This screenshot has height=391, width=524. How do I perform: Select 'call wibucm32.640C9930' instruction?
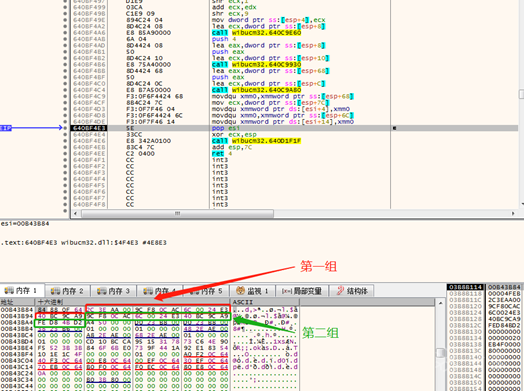pos(256,64)
